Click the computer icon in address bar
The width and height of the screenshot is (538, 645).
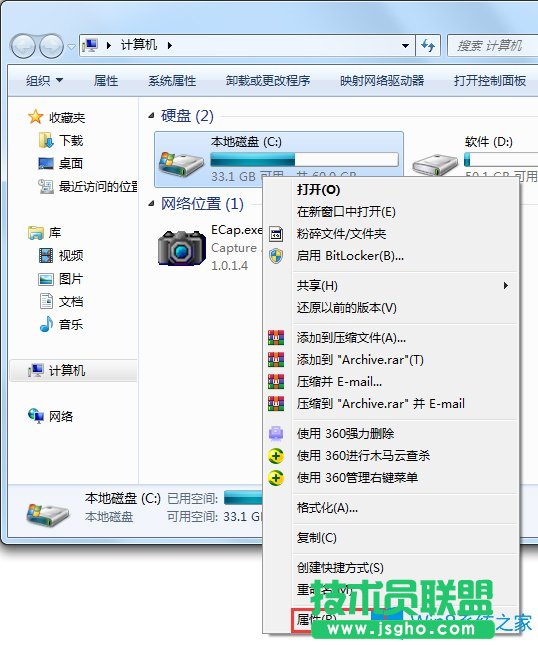[90, 45]
